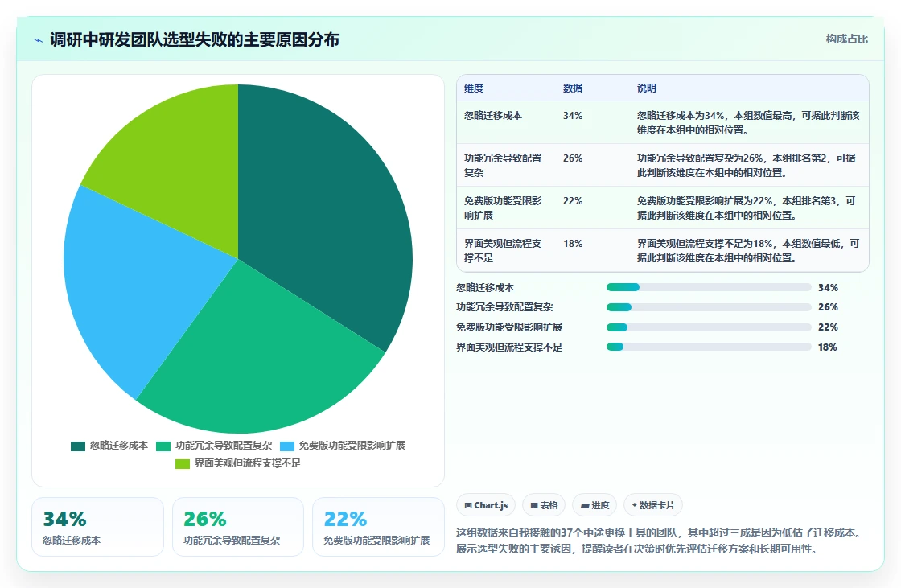
Task: Click the footnote paragraph about 37个团队
Action: (660, 541)
